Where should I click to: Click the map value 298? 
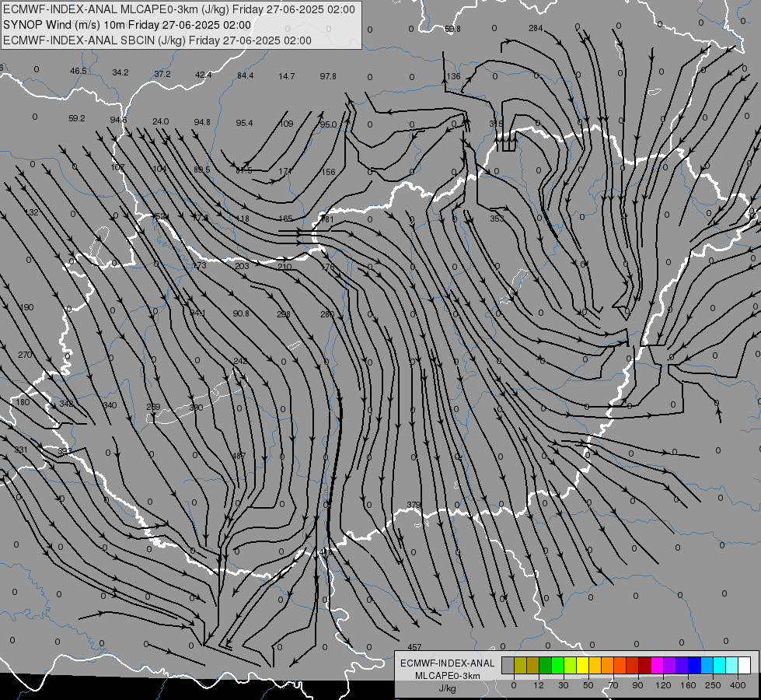pos(284,314)
